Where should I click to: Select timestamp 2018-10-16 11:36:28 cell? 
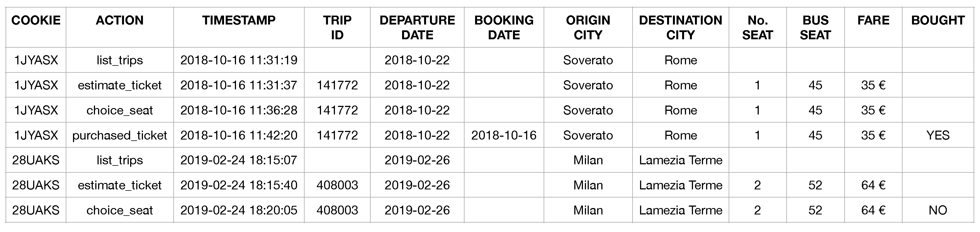(239, 110)
